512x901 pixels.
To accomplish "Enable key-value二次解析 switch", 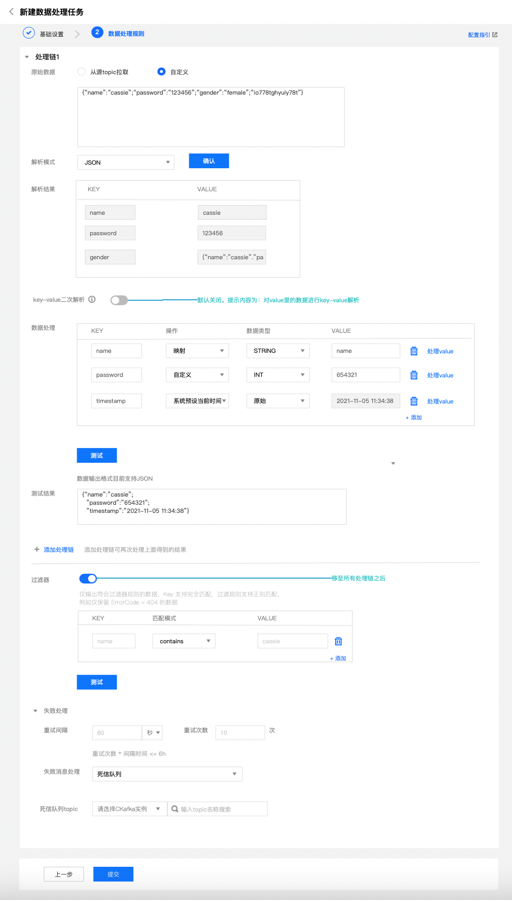I will tap(119, 300).
